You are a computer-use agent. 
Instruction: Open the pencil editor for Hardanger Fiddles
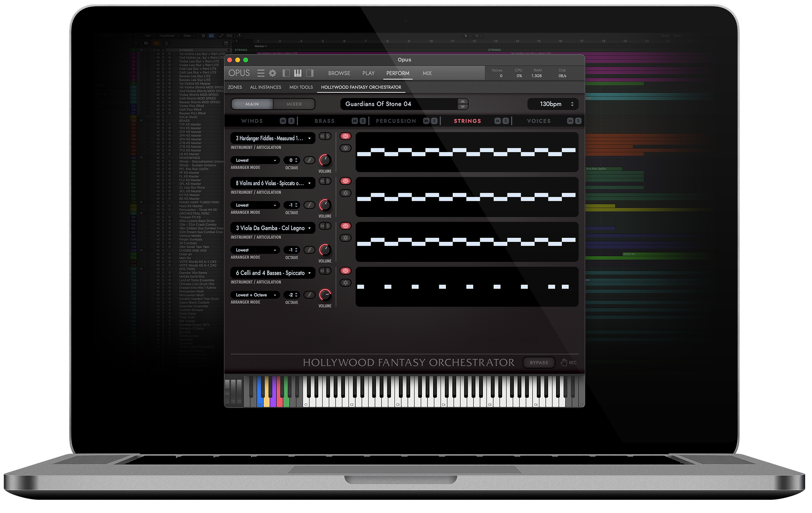[309, 160]
